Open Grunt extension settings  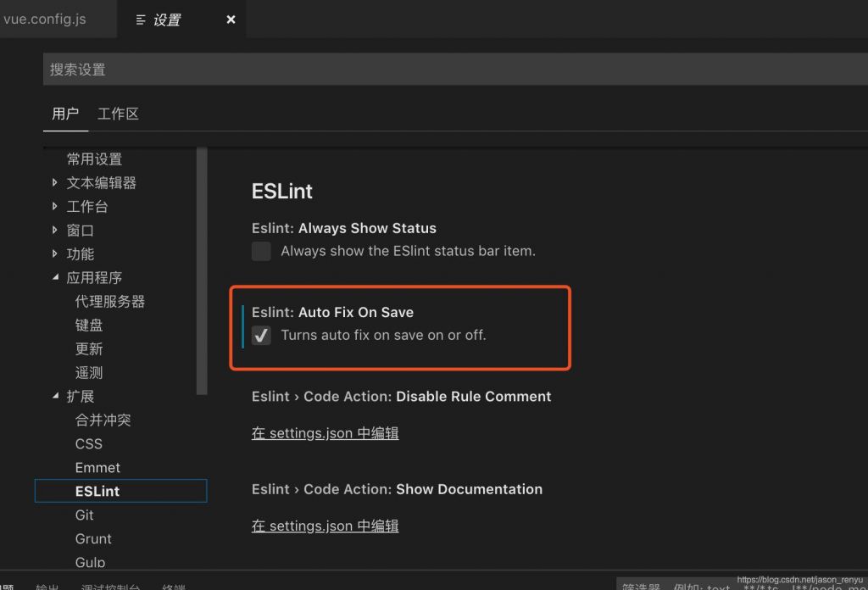[93, 539]
